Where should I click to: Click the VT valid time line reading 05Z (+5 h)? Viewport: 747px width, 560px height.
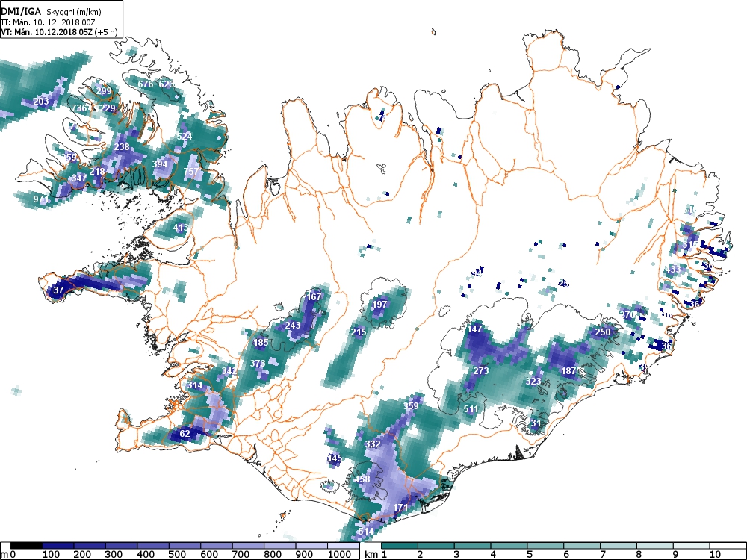coord(59,32)
